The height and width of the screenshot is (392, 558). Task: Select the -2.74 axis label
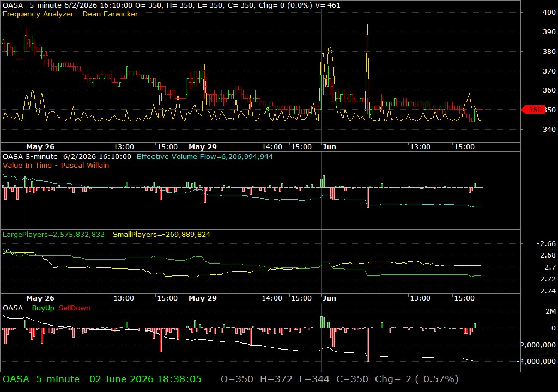(x=546, y=291)
